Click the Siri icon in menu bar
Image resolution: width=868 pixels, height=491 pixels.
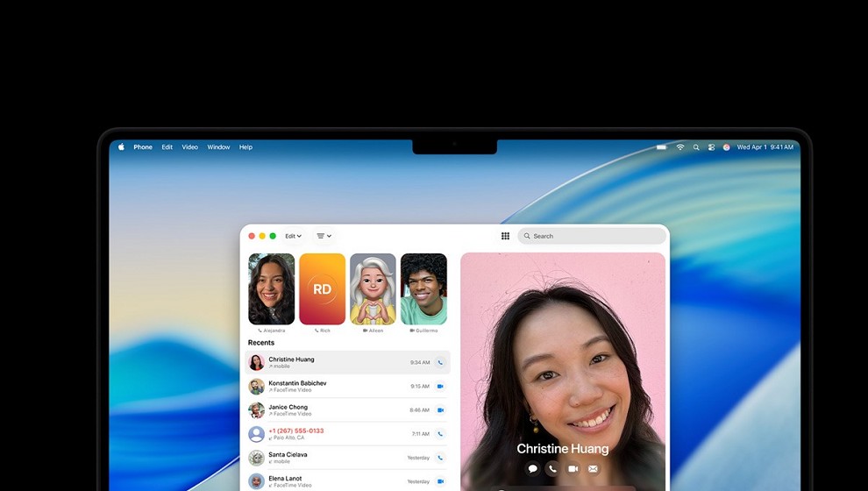(x=726, y=147)
